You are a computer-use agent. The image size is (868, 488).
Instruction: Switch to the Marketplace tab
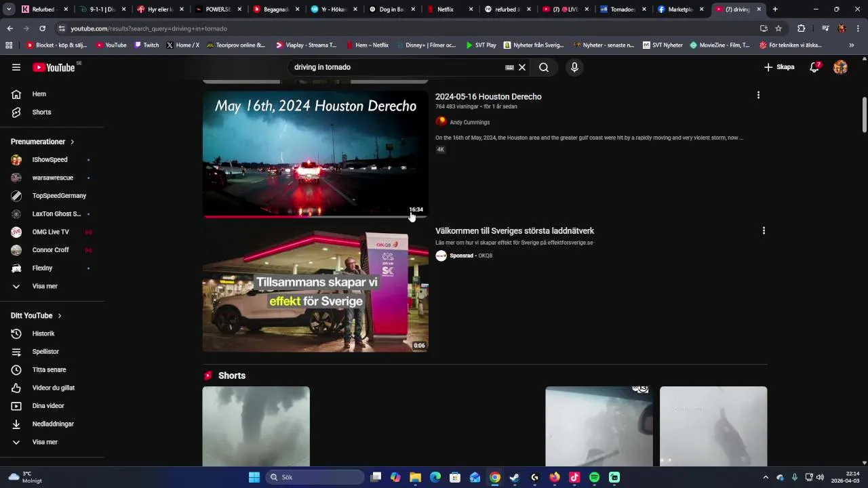point(682,9)
